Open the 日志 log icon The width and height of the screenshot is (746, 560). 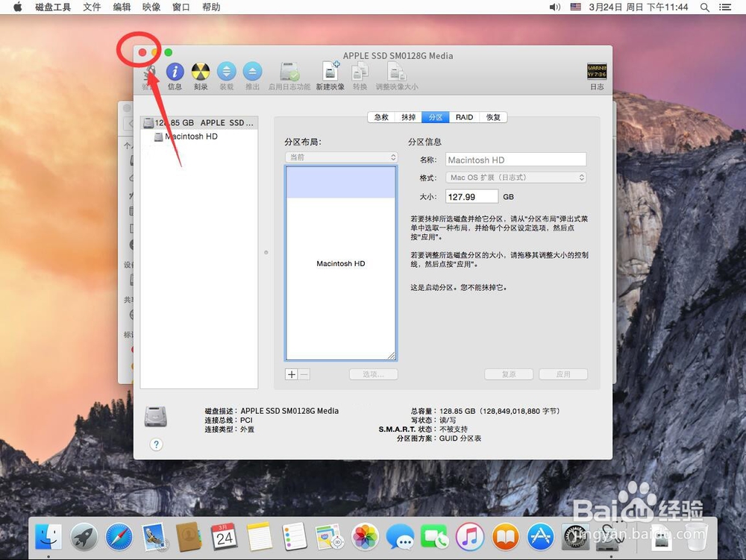tap(597, 72)
